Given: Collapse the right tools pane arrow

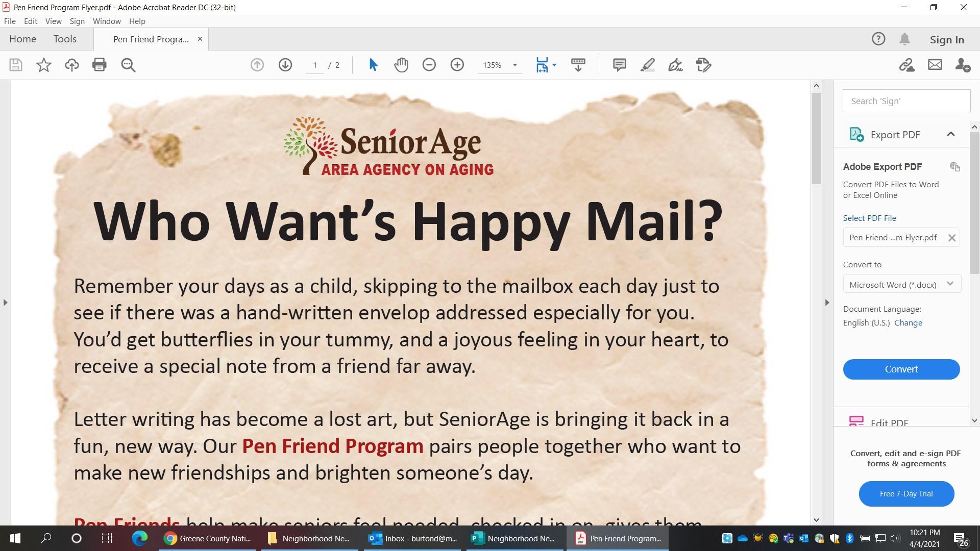Looking at the screenshot, I should pos(827,303).
